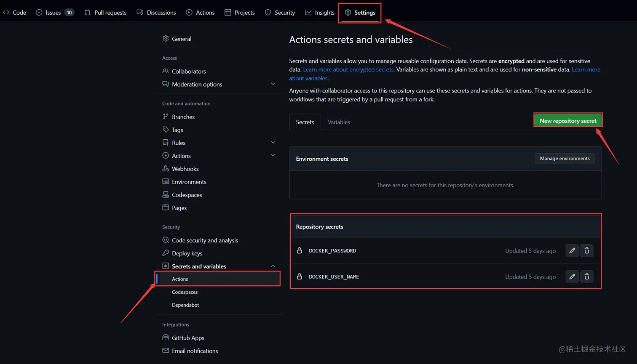Click the Actions play icon in top nav

189,13
